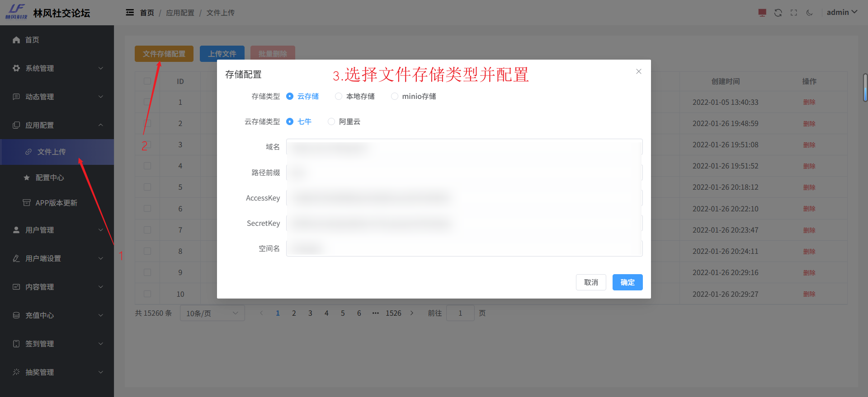Click the 动态管理 icon in sidebar
Image resolution: width=868 pixels, height=397 pixels.
click(x=16, y=97)
